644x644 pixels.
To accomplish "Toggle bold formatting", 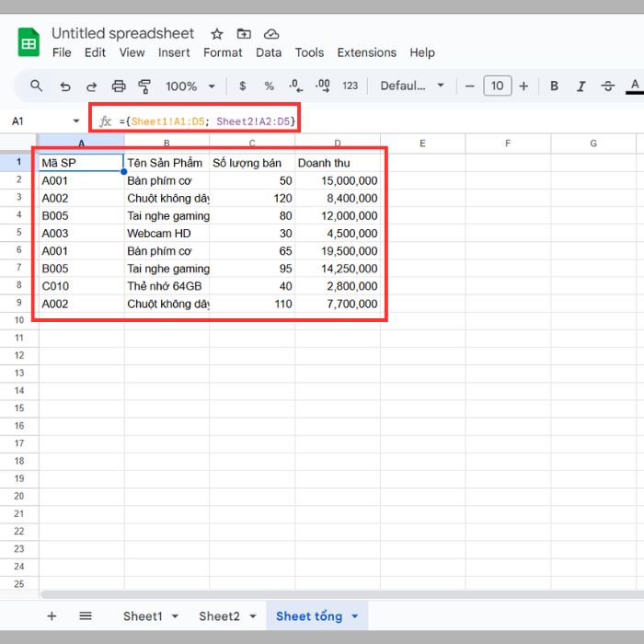I will (x=554, y=86).
